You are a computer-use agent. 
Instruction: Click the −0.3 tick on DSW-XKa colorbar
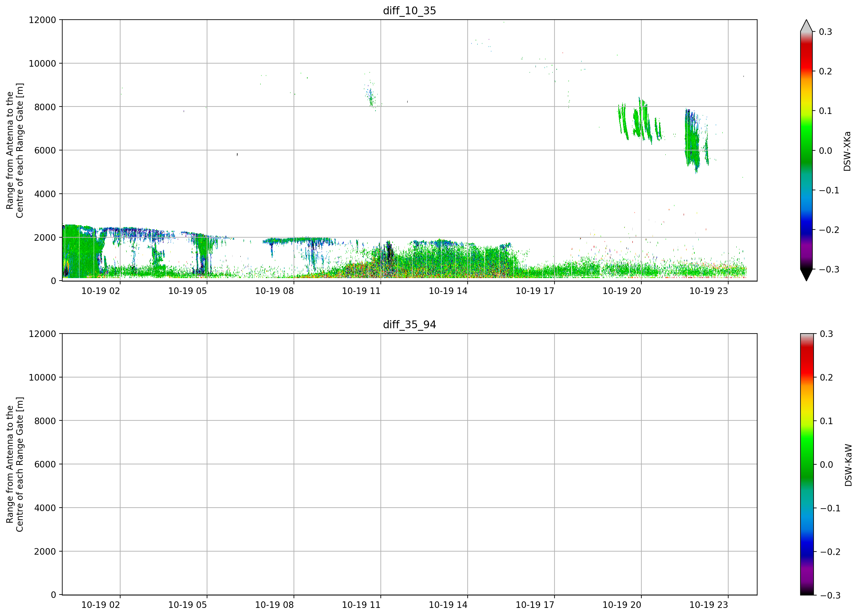coord(829,269)
